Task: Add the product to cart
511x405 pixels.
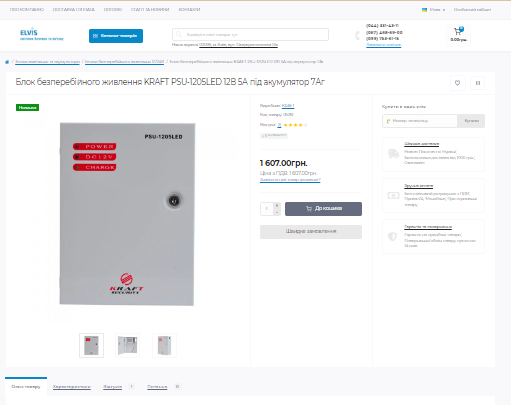Action: click(x=323, y=209)
